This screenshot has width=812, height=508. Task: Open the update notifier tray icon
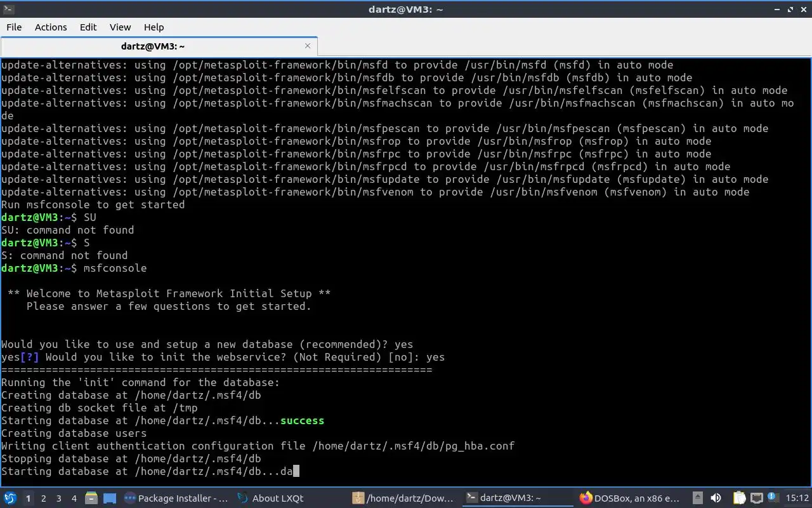tap(773, 498)
